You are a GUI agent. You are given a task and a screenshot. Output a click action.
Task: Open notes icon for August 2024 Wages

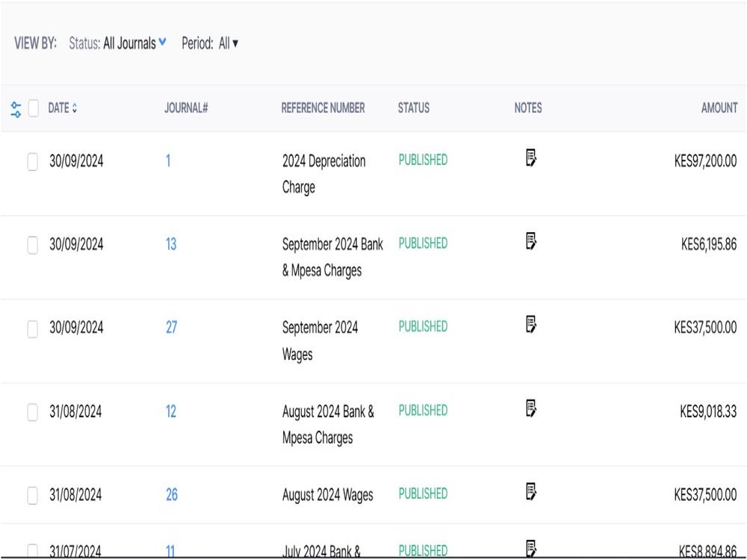click(530, 491)
